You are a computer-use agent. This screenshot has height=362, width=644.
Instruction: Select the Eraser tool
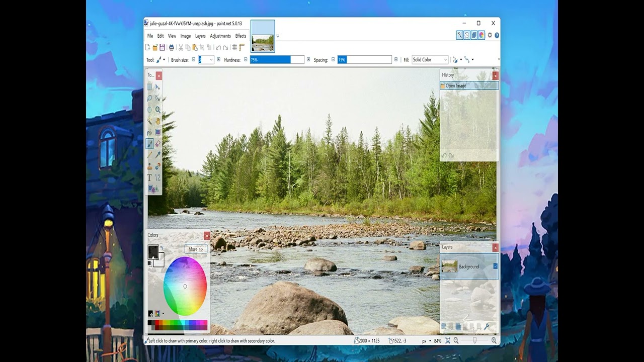(x=157, y=144)
